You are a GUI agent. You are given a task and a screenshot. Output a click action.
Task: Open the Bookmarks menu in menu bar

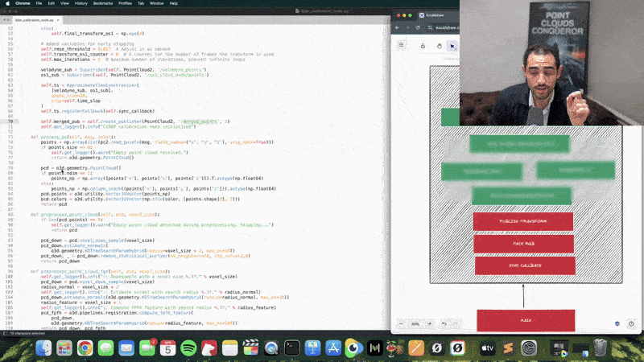pyautogui.click(x=101, y=4)
